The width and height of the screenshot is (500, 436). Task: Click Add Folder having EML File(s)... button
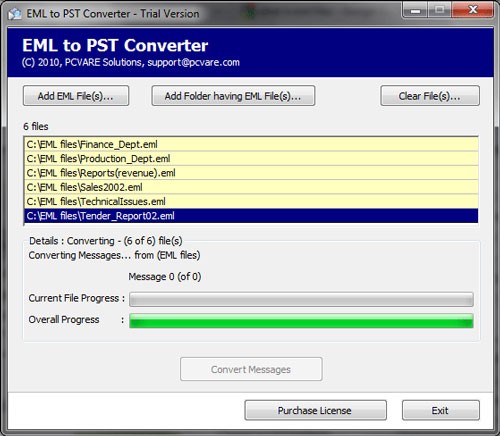(233, 96)
